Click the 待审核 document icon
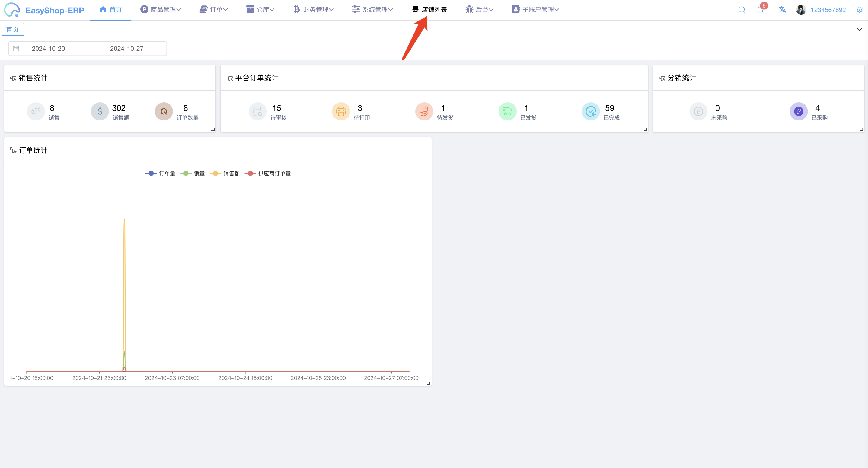 258,111
